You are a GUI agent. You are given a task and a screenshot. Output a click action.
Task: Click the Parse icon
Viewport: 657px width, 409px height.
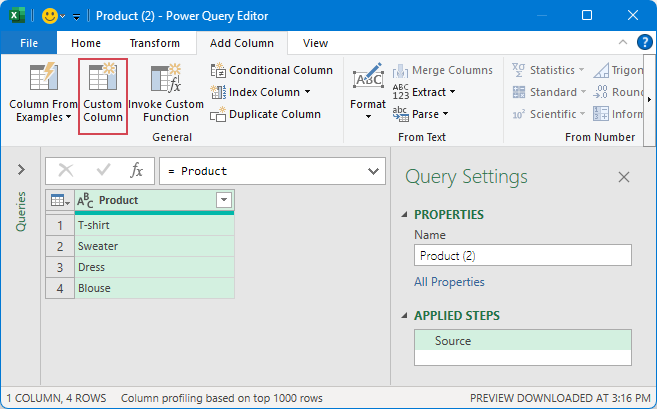(x=401, y=114)
